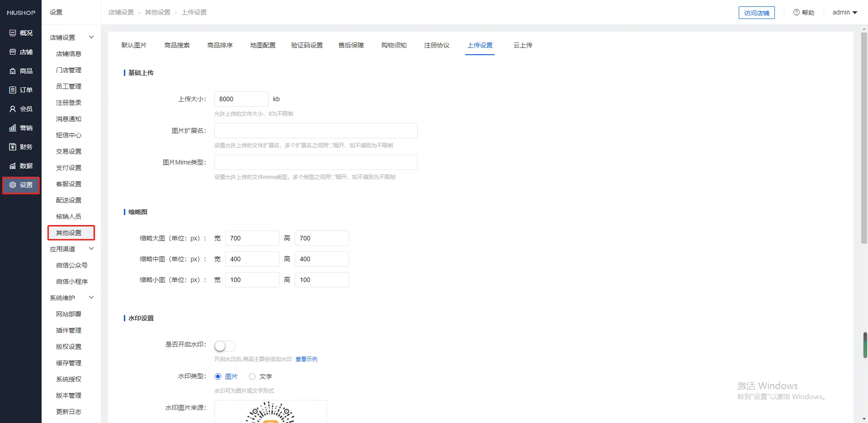Collapse the 店铺设置 menu group

tap(91, 37)
